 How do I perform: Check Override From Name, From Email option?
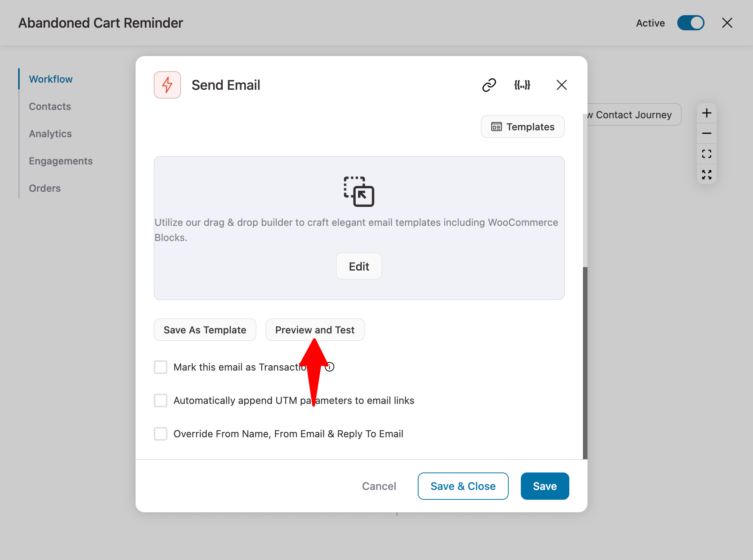click(x=161, y=434)
